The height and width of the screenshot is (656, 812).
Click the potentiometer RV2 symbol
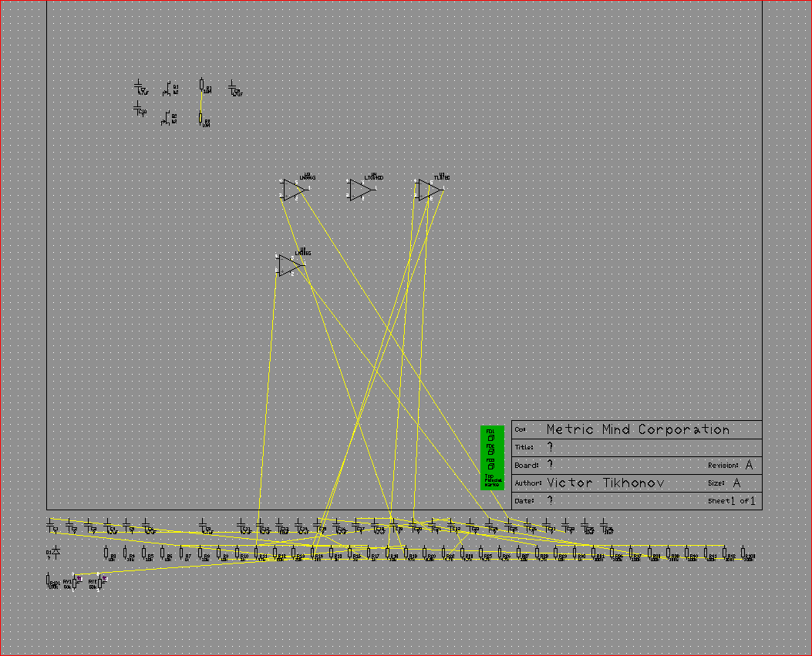pos(100,582)
